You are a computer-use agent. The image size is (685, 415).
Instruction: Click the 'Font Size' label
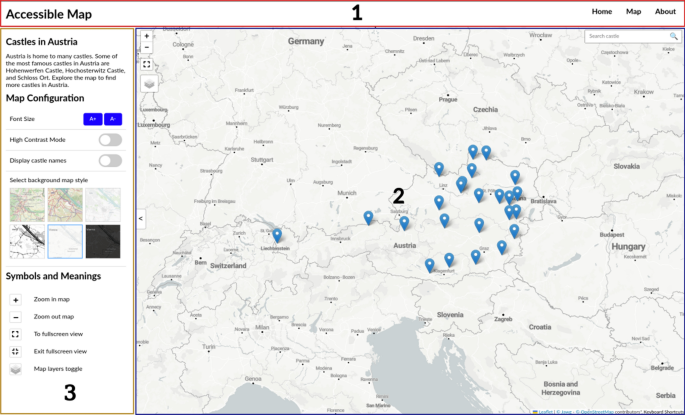pos(22,119)
